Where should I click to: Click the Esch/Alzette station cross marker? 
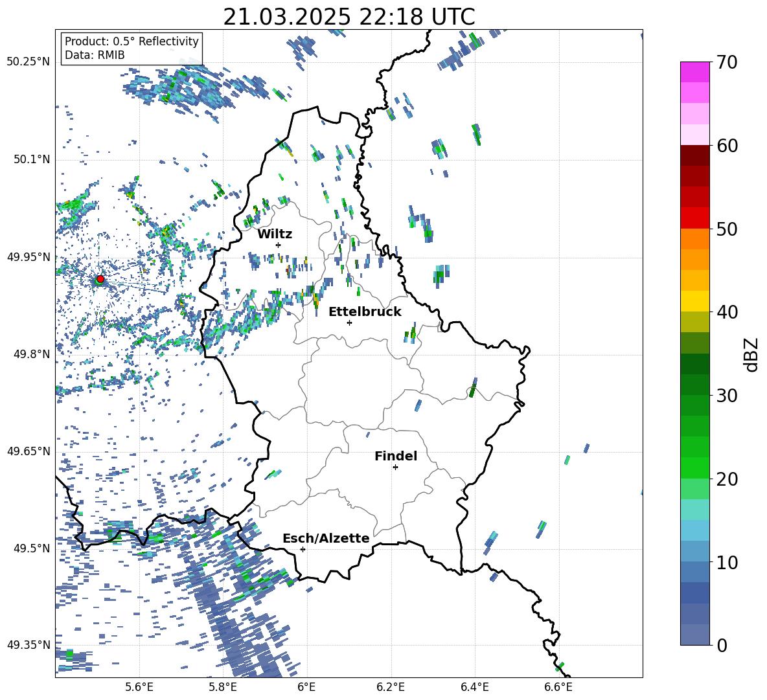tap(303, 549)
